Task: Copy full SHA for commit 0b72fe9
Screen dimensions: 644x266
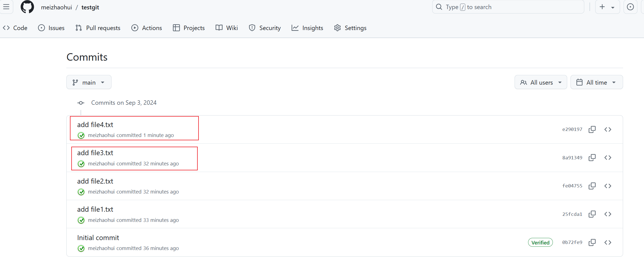Action: pyautogui.click(x=592, y=243)
